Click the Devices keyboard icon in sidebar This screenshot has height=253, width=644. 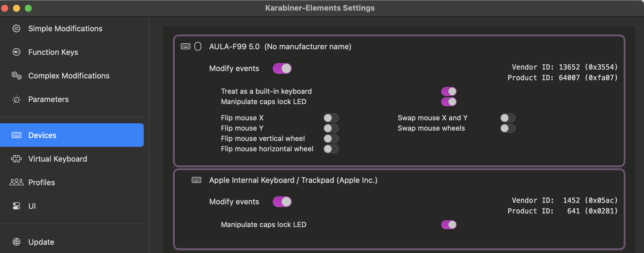16,135
